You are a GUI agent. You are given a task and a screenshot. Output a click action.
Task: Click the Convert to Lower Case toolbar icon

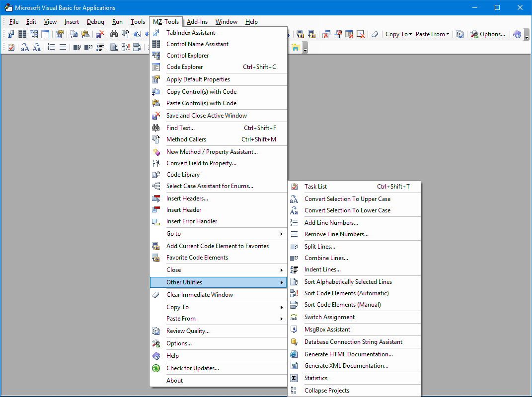click(37, 47)
